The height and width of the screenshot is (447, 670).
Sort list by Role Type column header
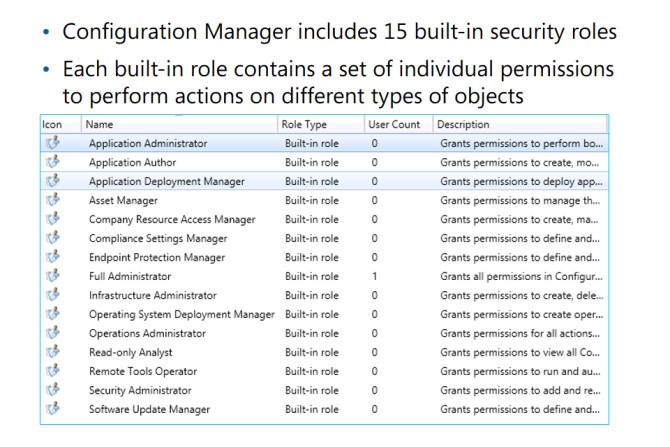coord(321,124)
